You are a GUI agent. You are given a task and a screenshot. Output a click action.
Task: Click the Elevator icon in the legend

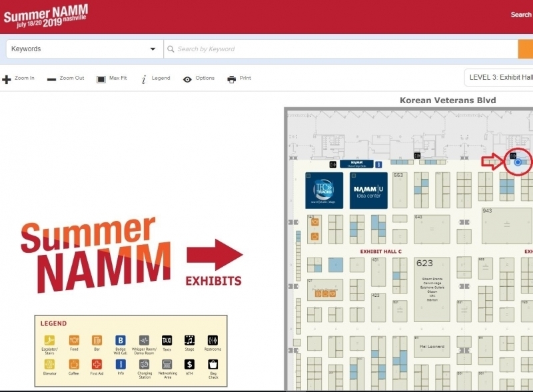pyautogui.click(x=49, y=365)
